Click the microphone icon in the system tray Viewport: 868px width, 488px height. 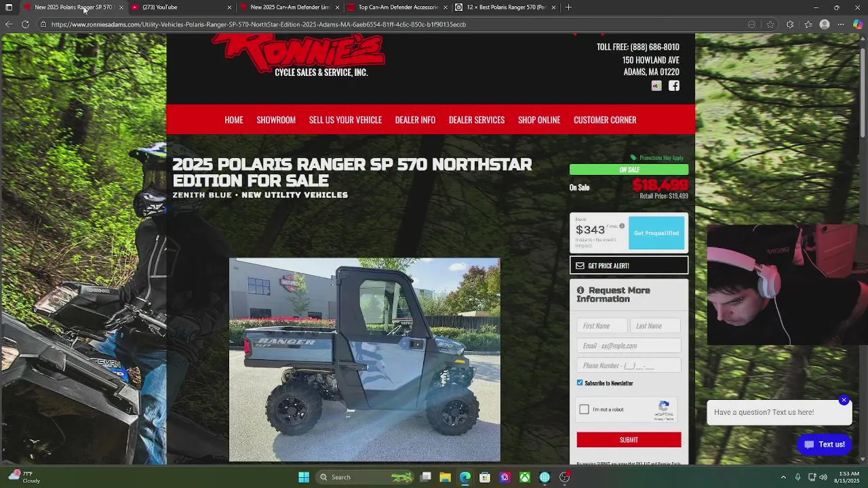(x=797, y=477)
